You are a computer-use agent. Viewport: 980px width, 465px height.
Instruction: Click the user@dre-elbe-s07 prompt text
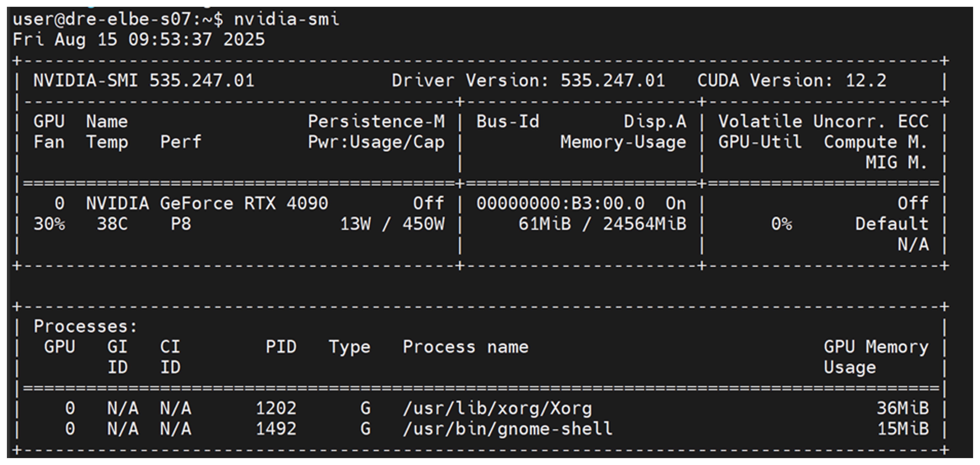[102, 19]
